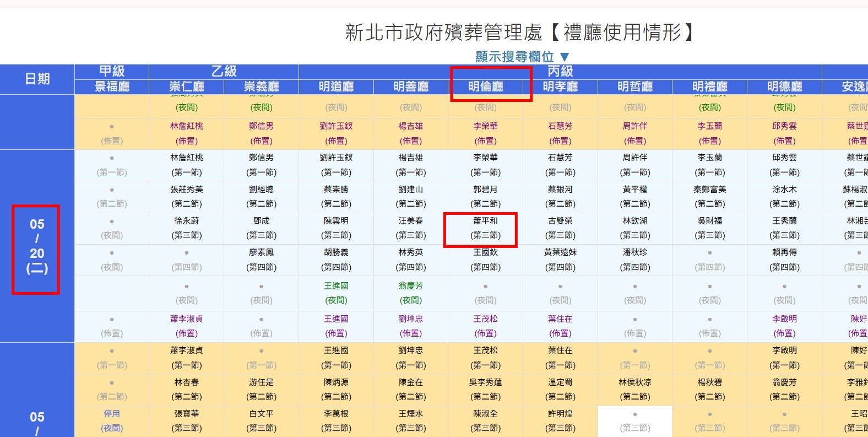Open 石慧芳 (佈置) booking
Image resolution: width=868 pixels, height=437 pixels.
[560, 133]
